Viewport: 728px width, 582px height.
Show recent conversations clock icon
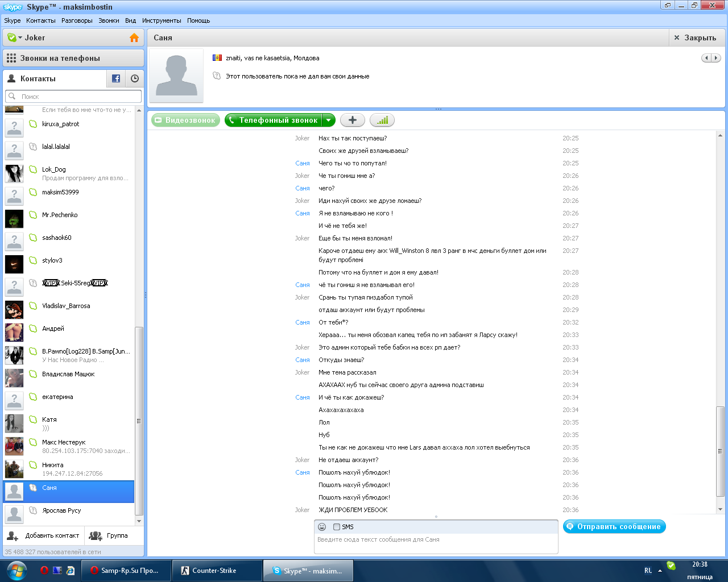[135, 78]
